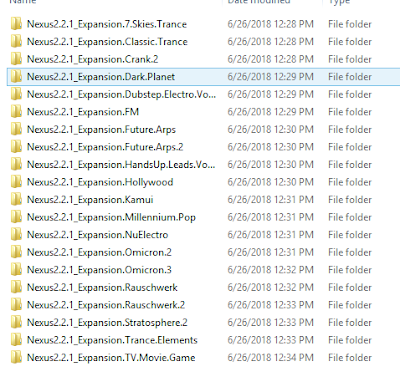The image size is (400, 387).
Task: Click date modified in Millennium.Pop row
Action: click(x=270, y=217)
